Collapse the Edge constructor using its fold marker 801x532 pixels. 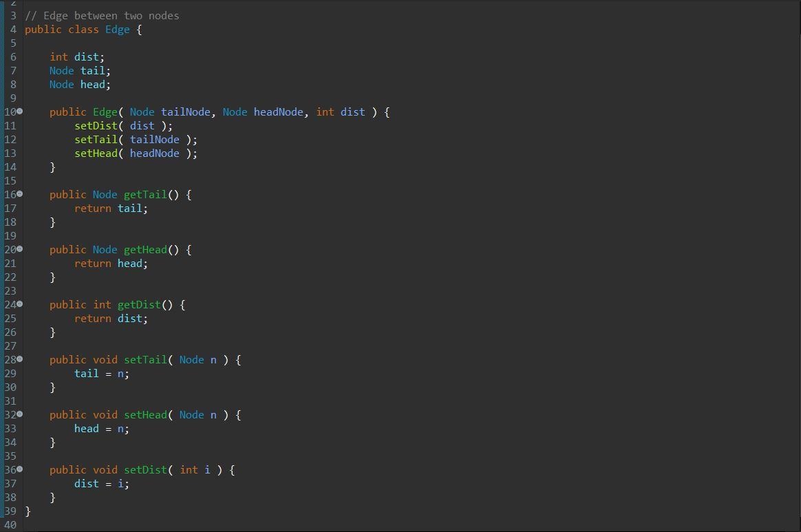pos(21,111)
